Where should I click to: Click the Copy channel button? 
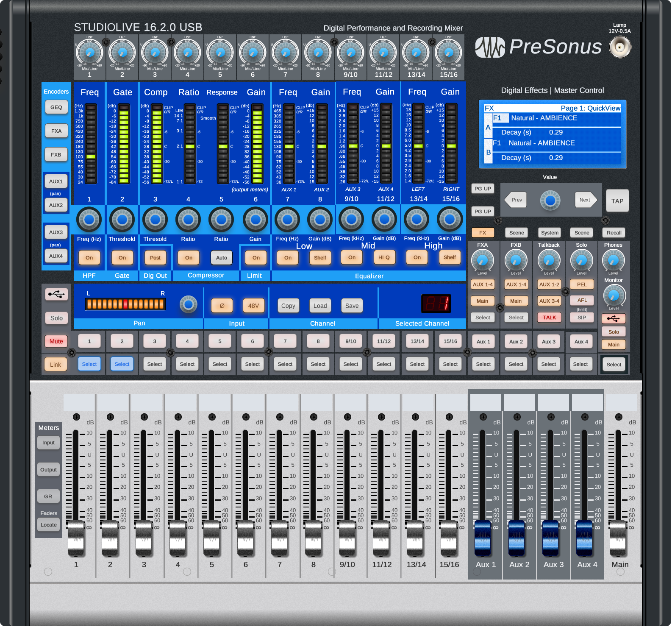[288, 306]
